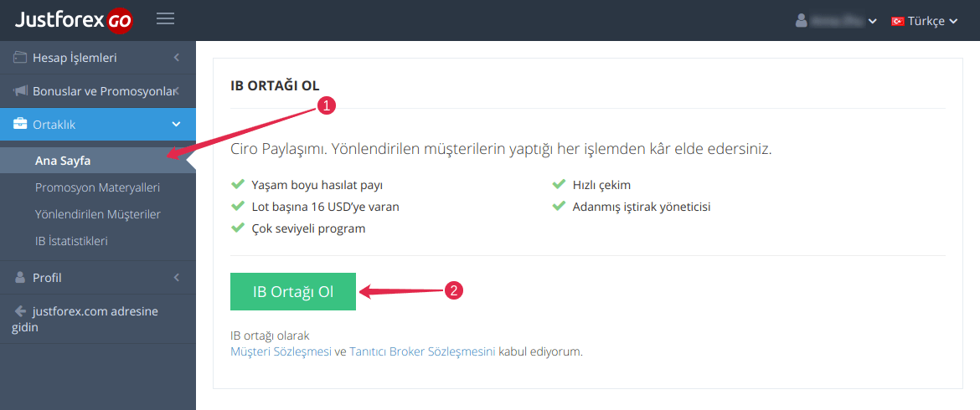Image resolution: width=980 pixels, height=410 pixels.
Task: Click the Ciro Paylaşımı description text
Action: [501, 150]
